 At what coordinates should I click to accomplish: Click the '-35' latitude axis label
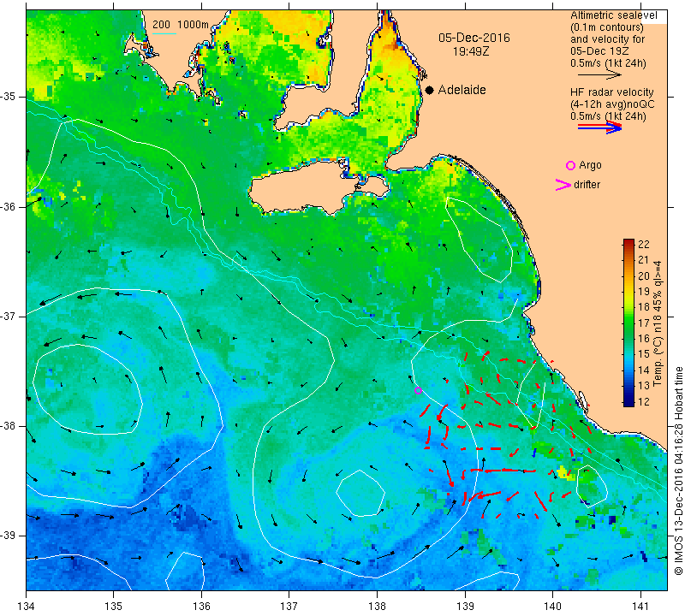coord(9,97)
